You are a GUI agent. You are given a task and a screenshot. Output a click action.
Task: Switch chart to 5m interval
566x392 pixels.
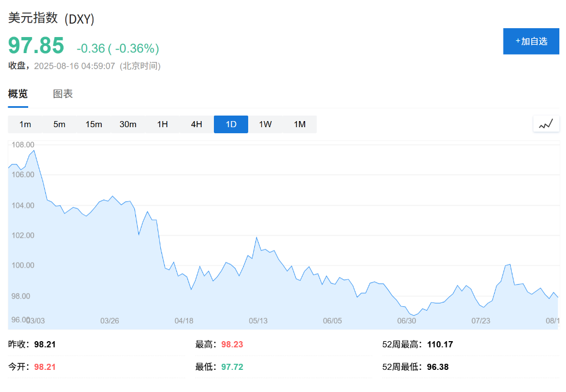click(60, 124)
